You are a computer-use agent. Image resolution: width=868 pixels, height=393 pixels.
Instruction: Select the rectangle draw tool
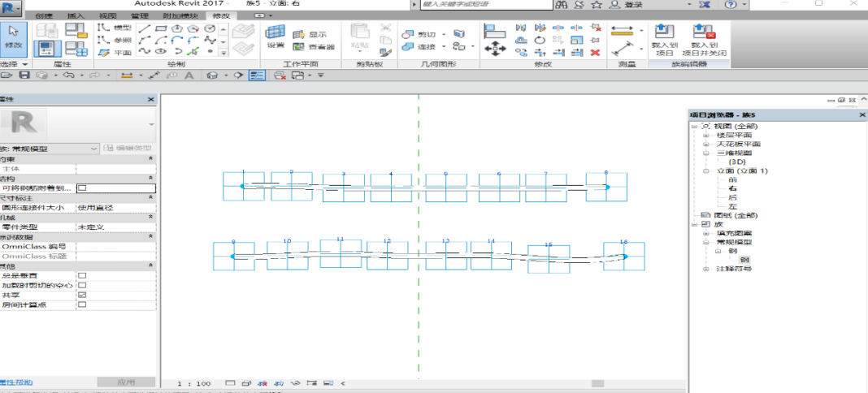pos(161,28)
